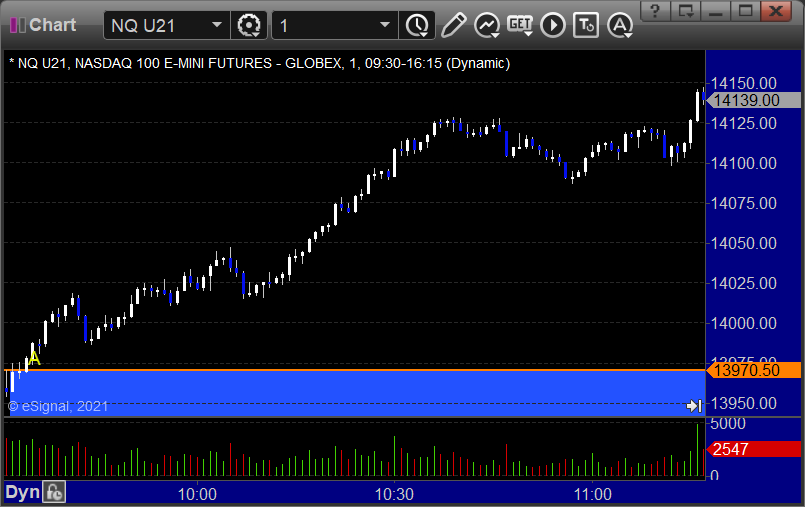805x507 pixels.
Task: Click the text template To icon
Action: [586, 25]
